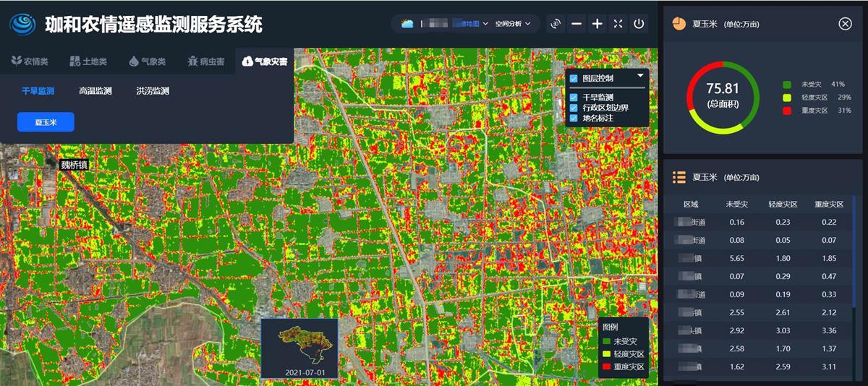Click the 3D view rotation icon
Image resolution: width=868 pixels, height=386 pixels.
pyautogui.click(x=556, y=24)
